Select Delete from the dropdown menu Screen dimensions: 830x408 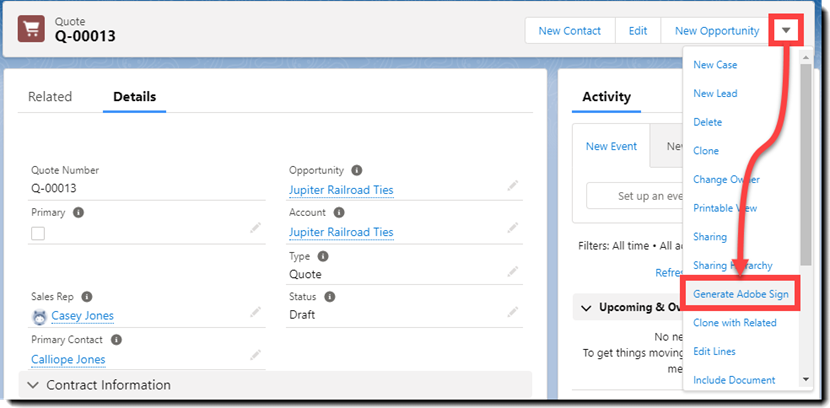point(708,122)
